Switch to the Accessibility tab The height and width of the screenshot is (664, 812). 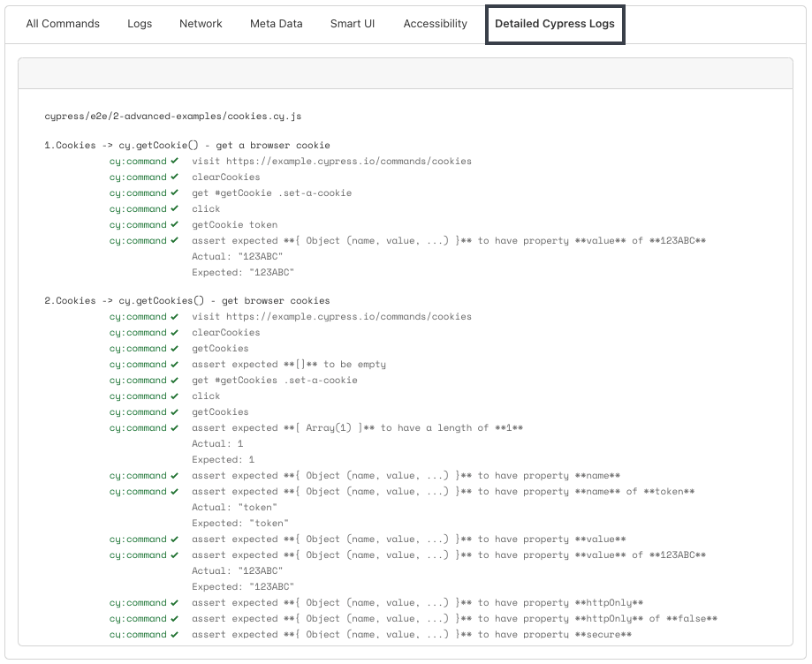(435, 24)
